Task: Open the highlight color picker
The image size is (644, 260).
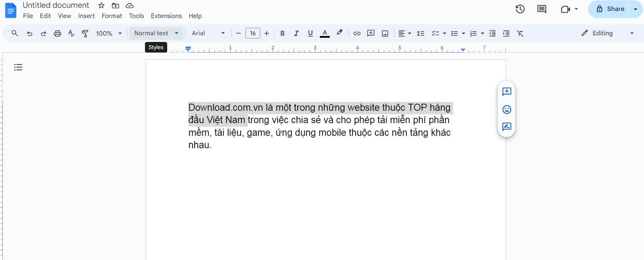Action: [x=339, y=33]
